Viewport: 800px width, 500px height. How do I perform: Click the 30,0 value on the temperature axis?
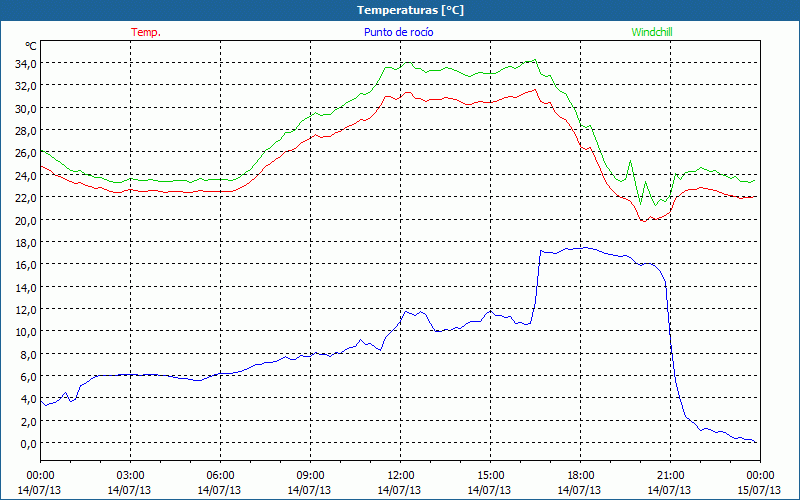[26, 108]
